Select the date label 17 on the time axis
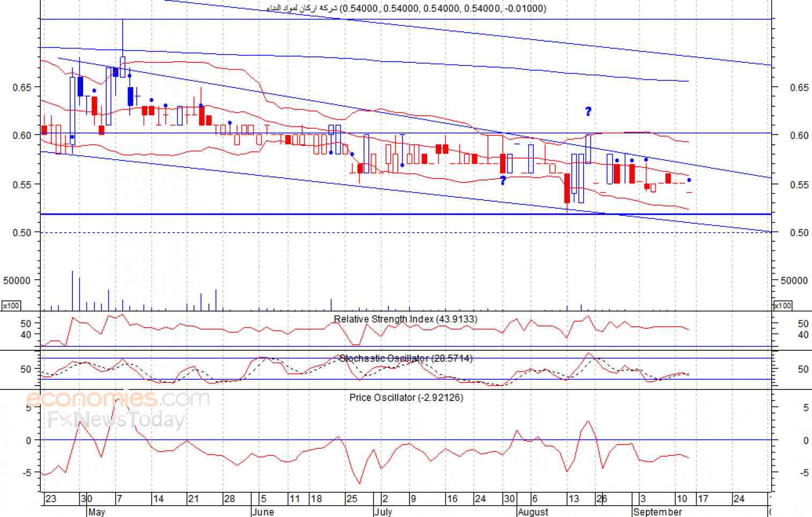The height and width of the screenshot is (517, 812). click(703, 499)
